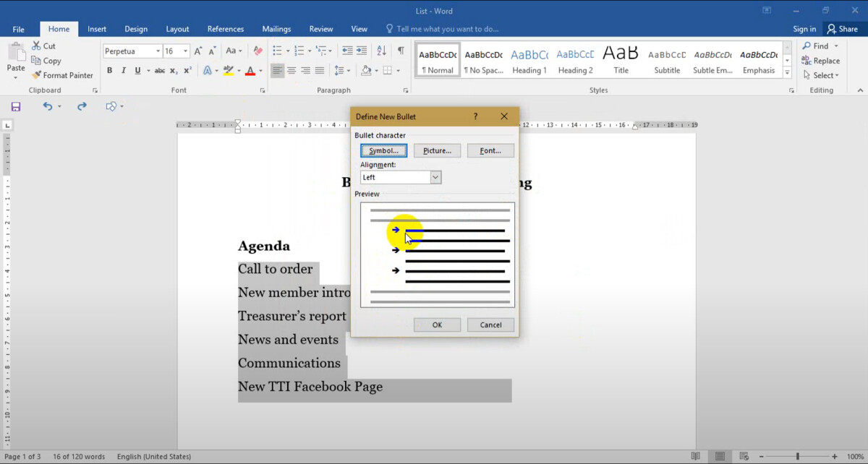
Task: Click the Clear All Formatting icon
Action: [258, 51]
